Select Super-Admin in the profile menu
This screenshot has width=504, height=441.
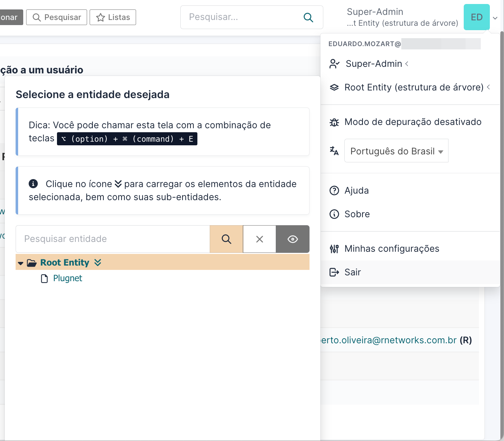click(374, 64)
